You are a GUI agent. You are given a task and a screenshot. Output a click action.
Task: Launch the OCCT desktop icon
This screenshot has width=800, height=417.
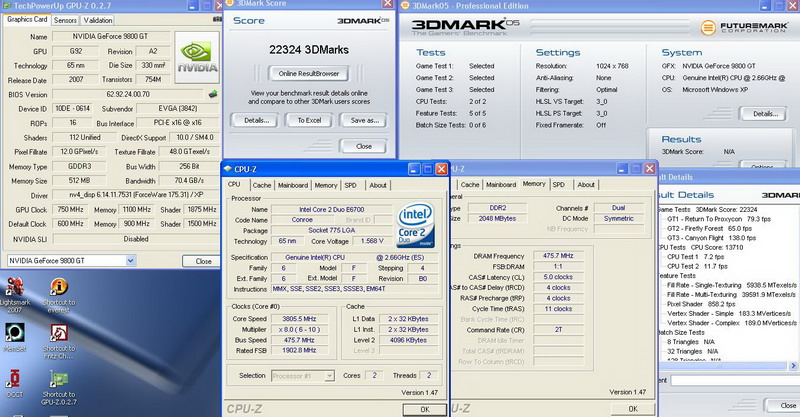(x=14, y=384)
